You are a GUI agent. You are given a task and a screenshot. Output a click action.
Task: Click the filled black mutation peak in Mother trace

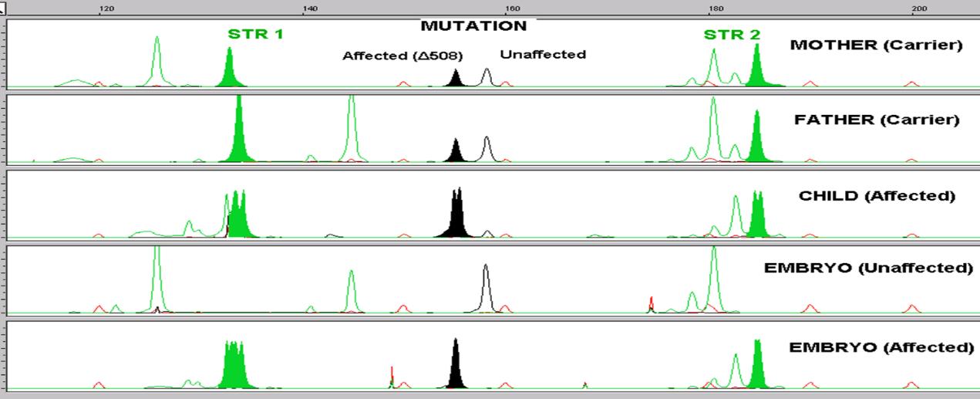tap(456, 79)
